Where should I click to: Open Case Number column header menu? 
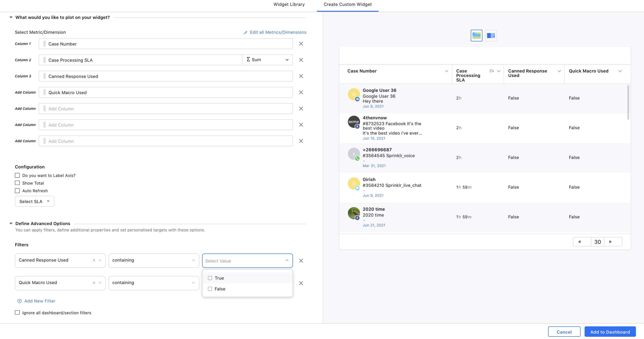pos(446,71)
